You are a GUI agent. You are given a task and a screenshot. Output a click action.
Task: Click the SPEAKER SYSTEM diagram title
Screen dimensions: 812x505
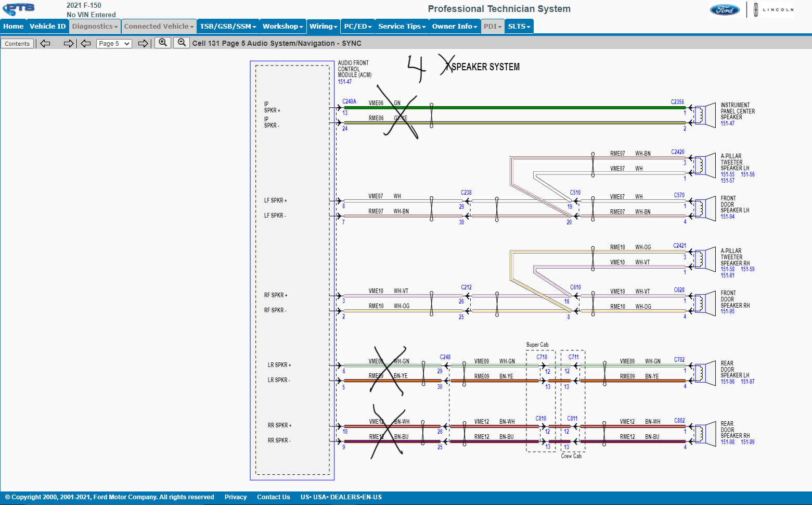coord(485,67)
